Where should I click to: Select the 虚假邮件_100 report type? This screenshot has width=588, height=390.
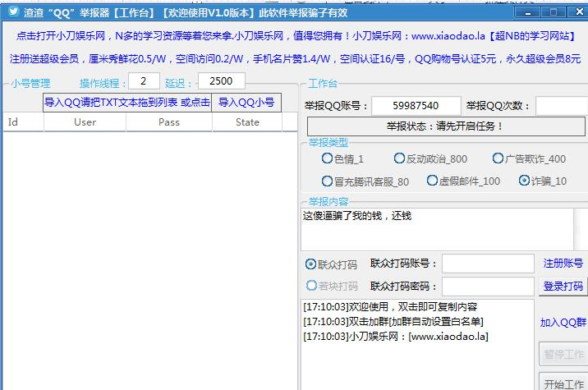[x=463, y=181]
